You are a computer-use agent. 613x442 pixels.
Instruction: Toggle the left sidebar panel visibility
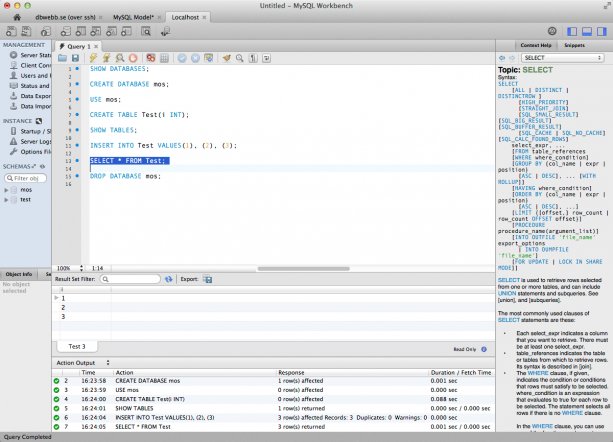coord(572,31)
